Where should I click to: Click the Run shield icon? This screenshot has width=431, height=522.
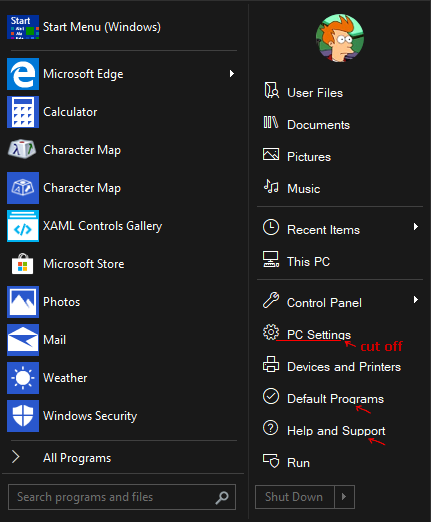[x=271, y=461]
